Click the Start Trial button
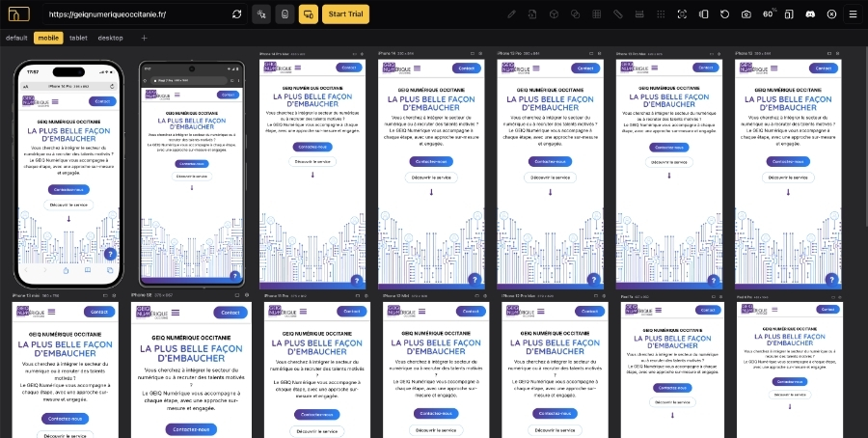Viewport: 868px width, 438px height. [344, 14]
